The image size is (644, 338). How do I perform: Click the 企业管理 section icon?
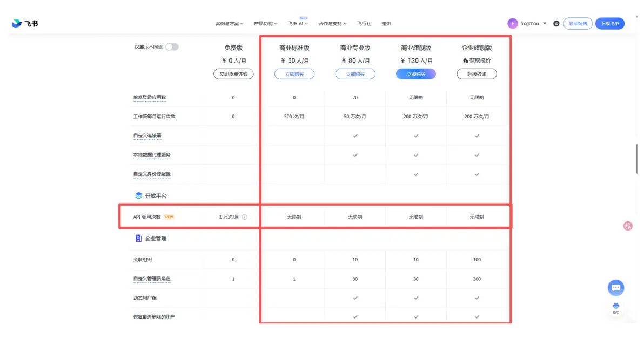pyautogui.click(x=139, y=238)
